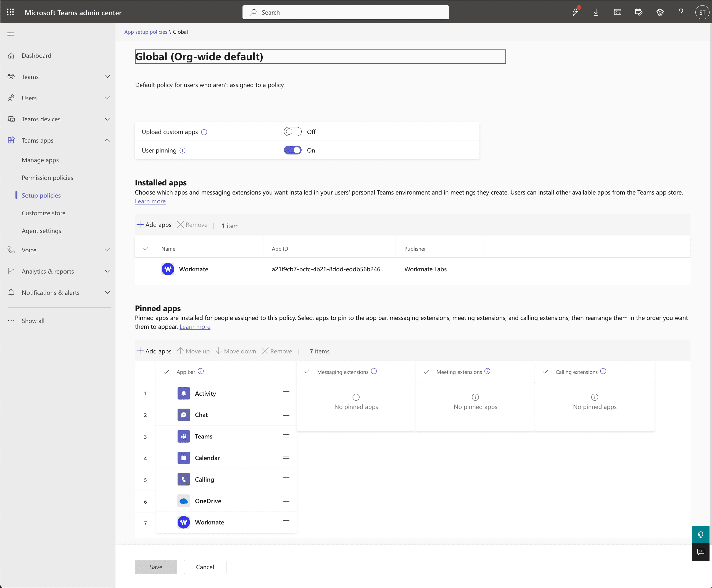Click Show all in navigation
The height and width of the screenshot is (588, 712).
[33, 321]
